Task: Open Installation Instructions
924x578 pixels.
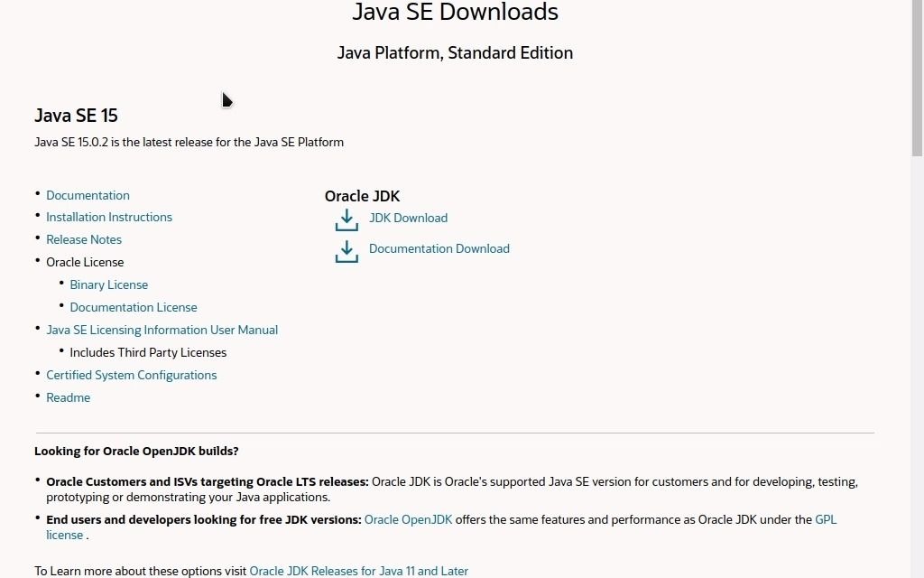Action: (109, 217)
